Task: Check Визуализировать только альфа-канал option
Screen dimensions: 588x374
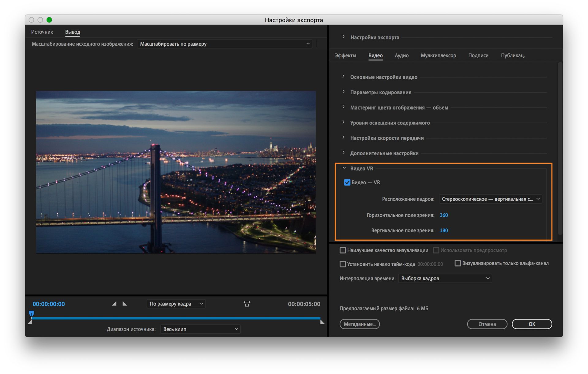Action: (458, 263)
